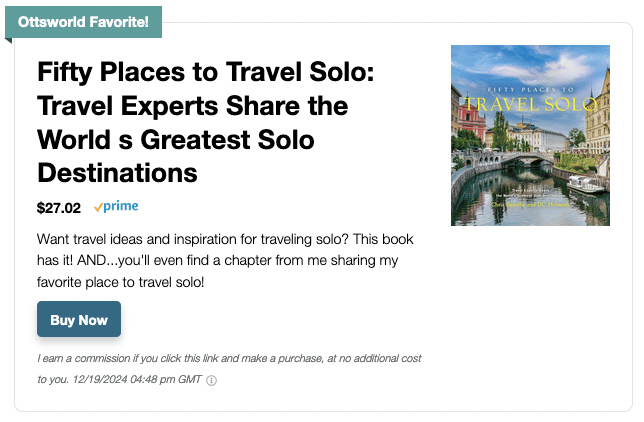Click the folded corner of the teal ribbon
The image size is (644, 422).
coord(8,40)
